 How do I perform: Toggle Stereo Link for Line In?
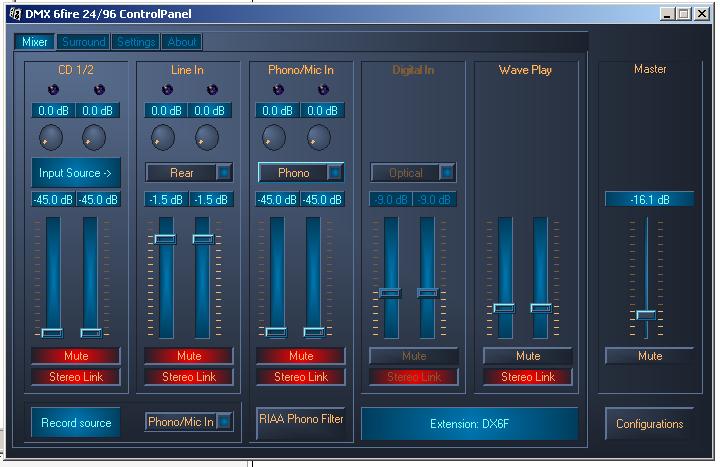point(189,377)
